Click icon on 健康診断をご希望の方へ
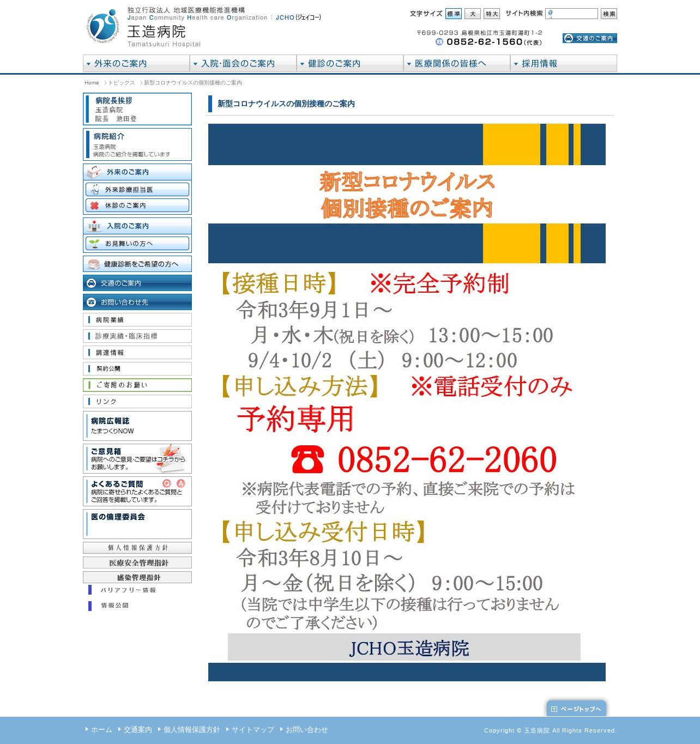Screen dimensions: 700x744 click(94, 264)
